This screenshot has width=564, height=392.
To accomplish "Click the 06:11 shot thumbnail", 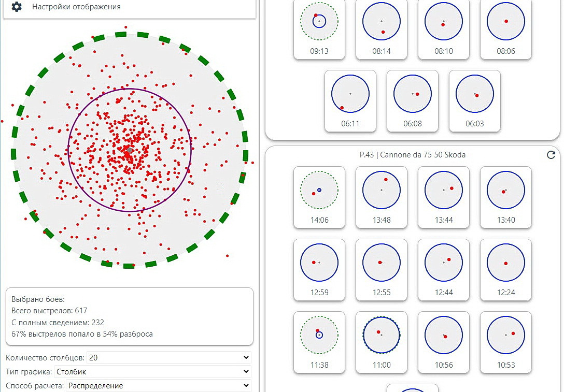I will point(350,101).
